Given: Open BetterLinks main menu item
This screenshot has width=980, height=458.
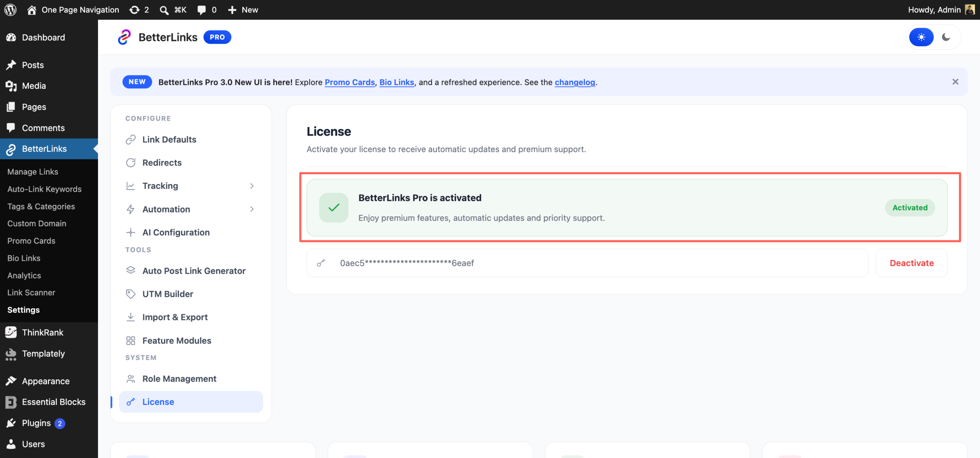Looking at the screenshot, I should coord(49,149).
